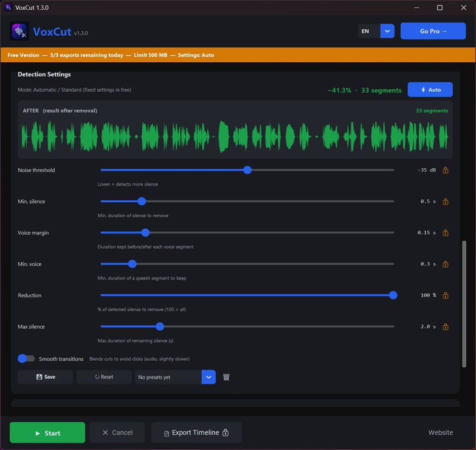Click the Max silence slider handle
The height and width of the screenshot is (450, 476).
(x=160, y=326)
